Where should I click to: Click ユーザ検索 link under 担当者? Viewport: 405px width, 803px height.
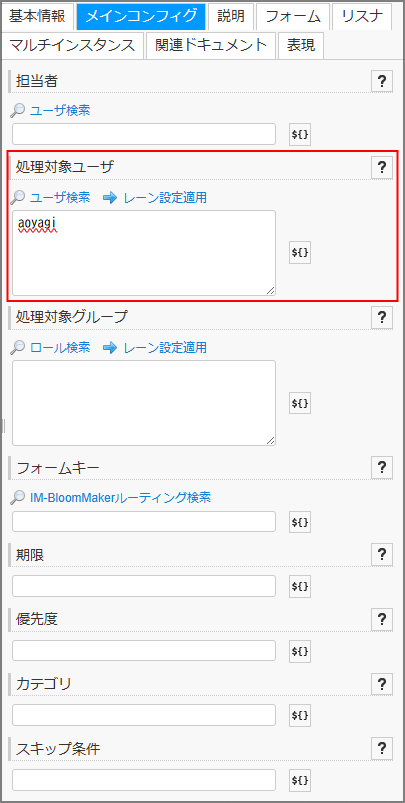tap(60, 111)
